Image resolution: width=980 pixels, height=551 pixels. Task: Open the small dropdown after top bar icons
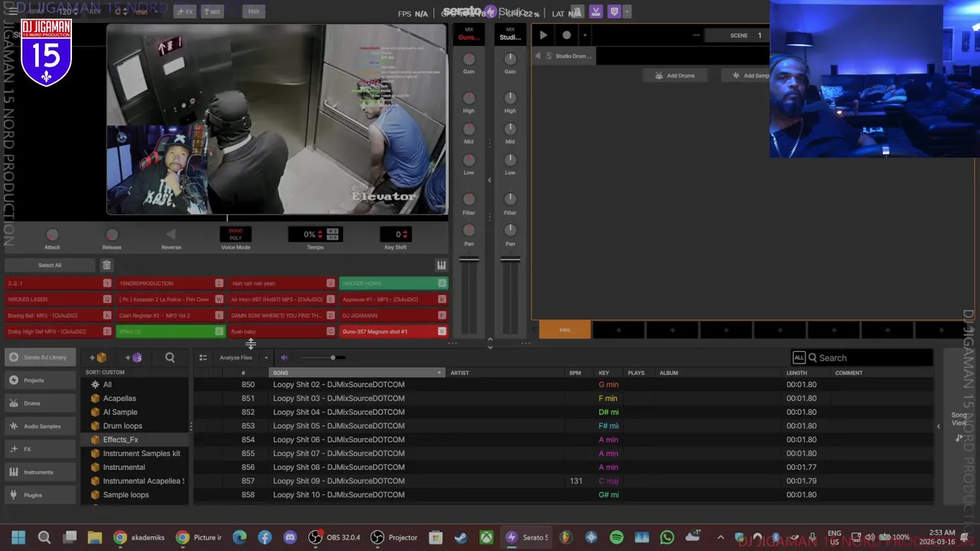point(627,12)
